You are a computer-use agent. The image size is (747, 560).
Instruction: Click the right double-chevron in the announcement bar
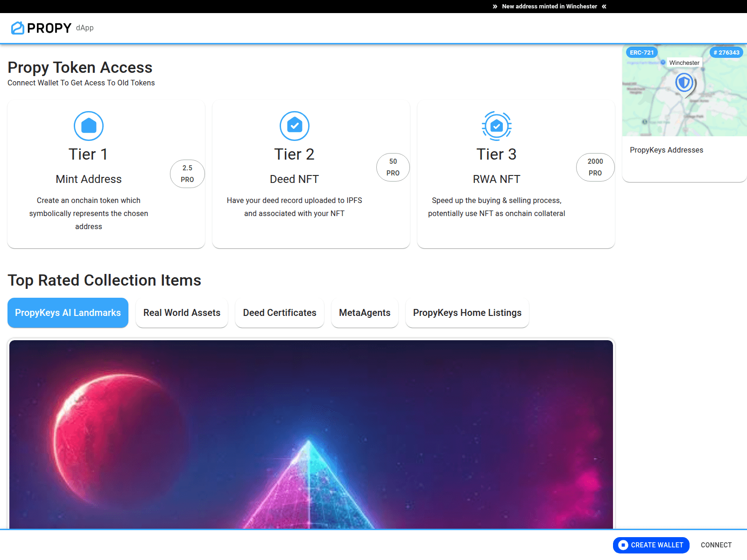495,7
